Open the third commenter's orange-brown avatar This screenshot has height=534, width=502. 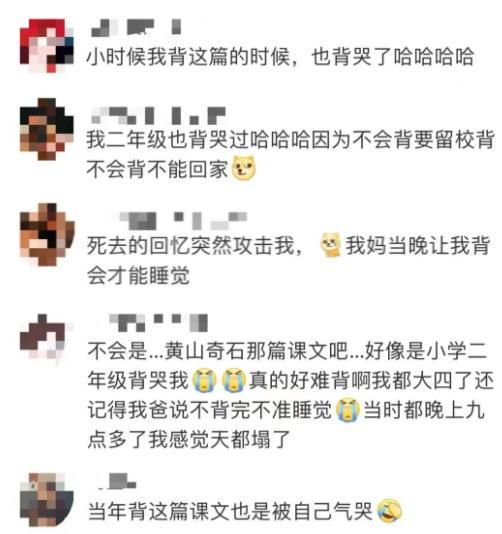coord(47,234)
